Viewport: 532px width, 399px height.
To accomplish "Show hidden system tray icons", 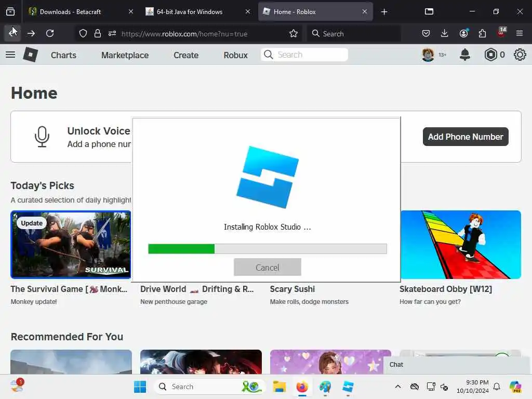I will click(398, 387).
